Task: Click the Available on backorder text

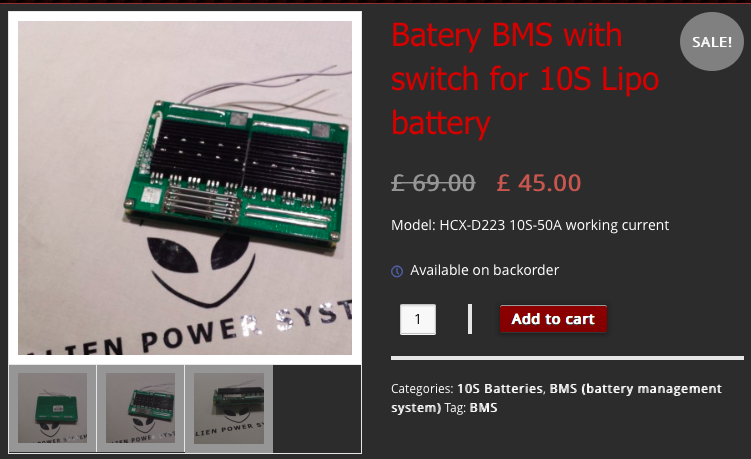Action: (484, 270)
